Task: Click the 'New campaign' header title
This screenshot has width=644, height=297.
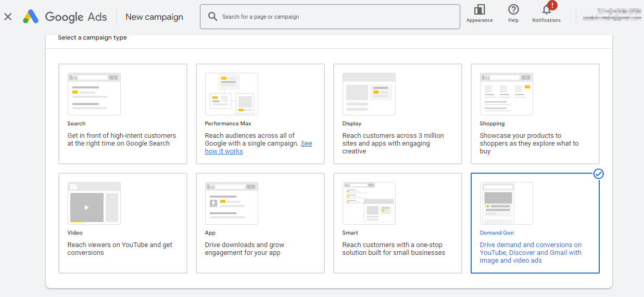Action: [x=154, y=17]
